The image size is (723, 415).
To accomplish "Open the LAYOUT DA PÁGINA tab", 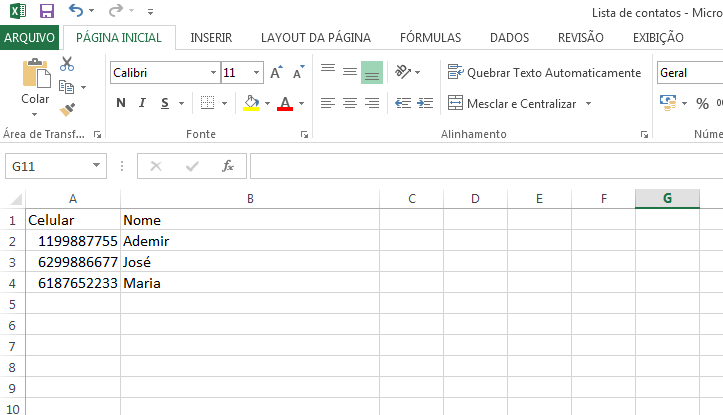I will pos(316,38).
